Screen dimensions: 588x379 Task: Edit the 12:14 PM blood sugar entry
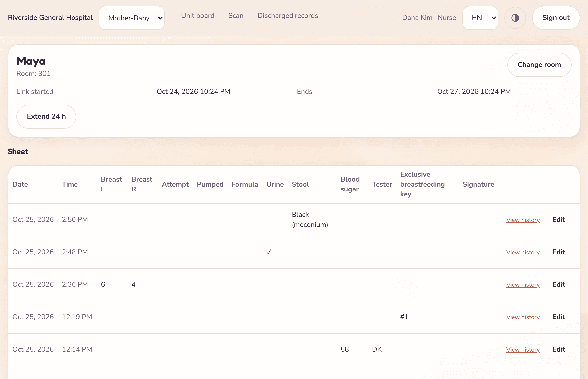(559, 349)
